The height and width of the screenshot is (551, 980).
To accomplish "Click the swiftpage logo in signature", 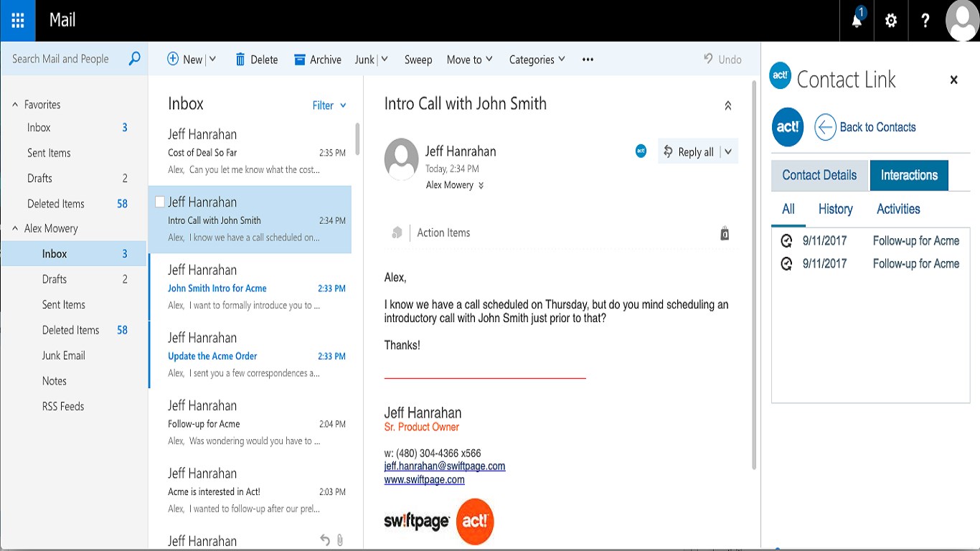I will pos(417,522).
